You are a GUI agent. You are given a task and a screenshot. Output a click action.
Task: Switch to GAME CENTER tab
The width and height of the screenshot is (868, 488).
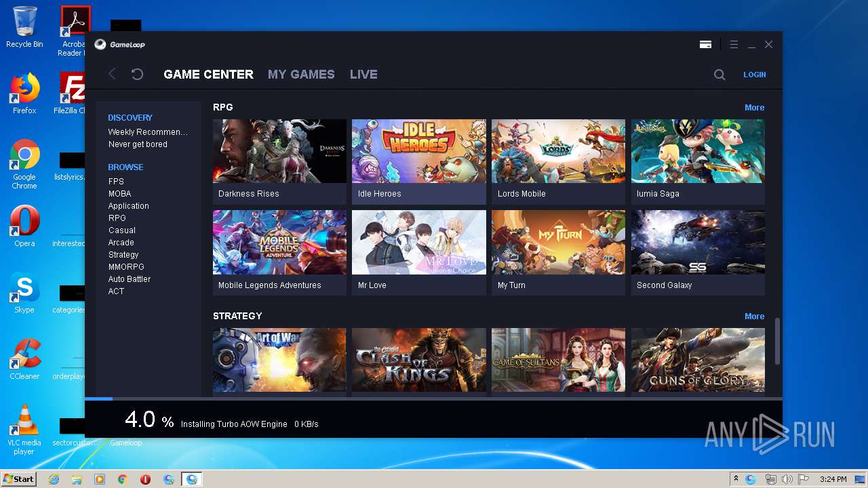coord(208,75)
